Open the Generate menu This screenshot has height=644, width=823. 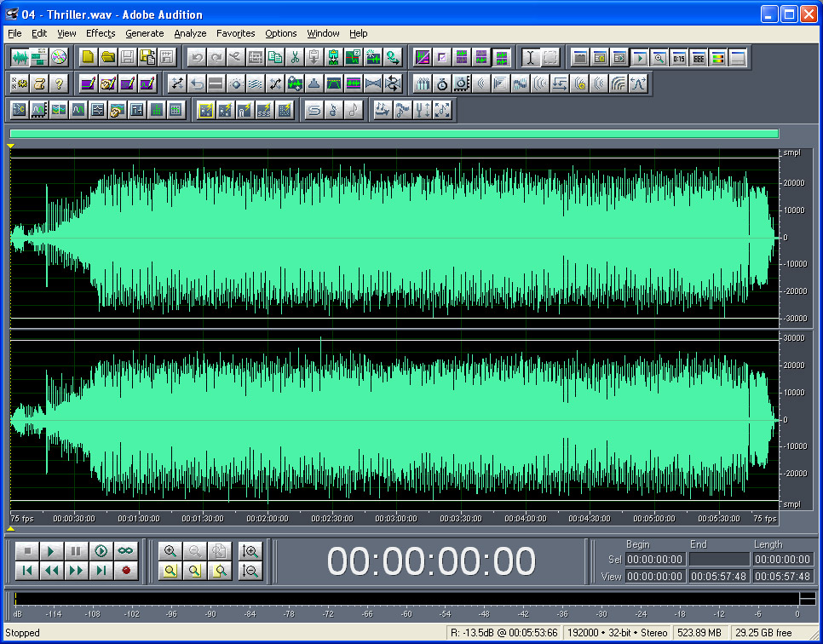coord(144,33)
